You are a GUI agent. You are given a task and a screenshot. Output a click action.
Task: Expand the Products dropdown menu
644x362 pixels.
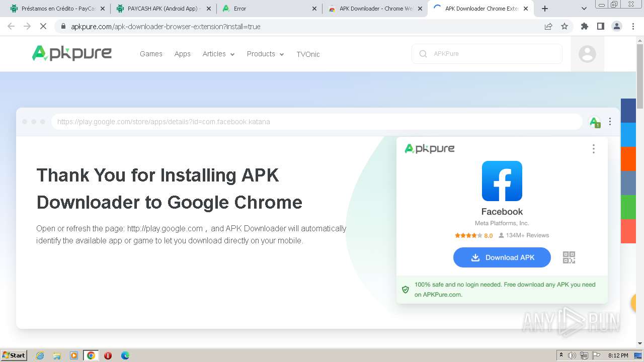(265, 54)
